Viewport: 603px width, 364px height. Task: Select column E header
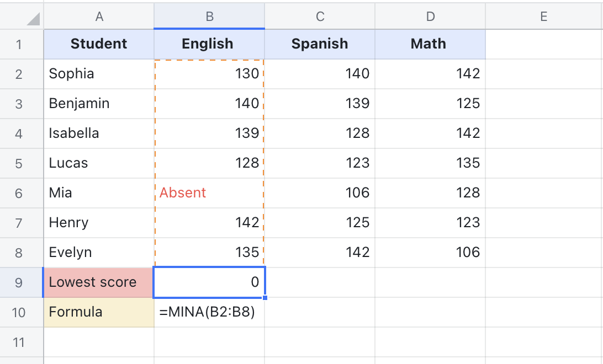coord(543,17)
